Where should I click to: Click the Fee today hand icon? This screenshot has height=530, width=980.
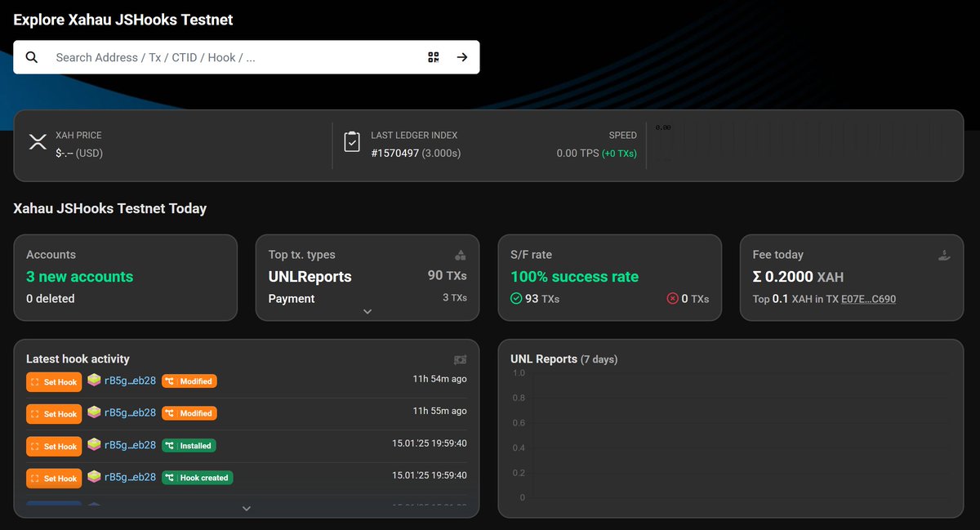click(x=945, y=255)
